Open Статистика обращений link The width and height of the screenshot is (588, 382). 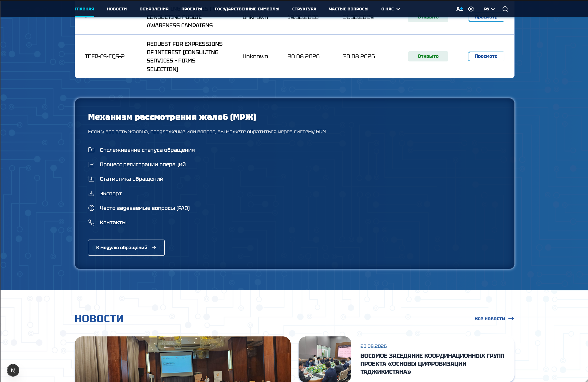click(x=132, y=179)
